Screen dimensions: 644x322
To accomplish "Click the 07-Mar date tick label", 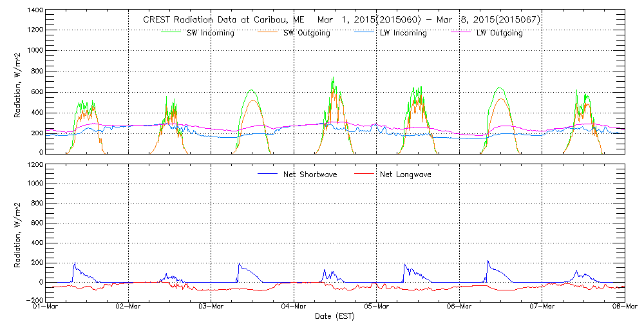I will (542, 307).
